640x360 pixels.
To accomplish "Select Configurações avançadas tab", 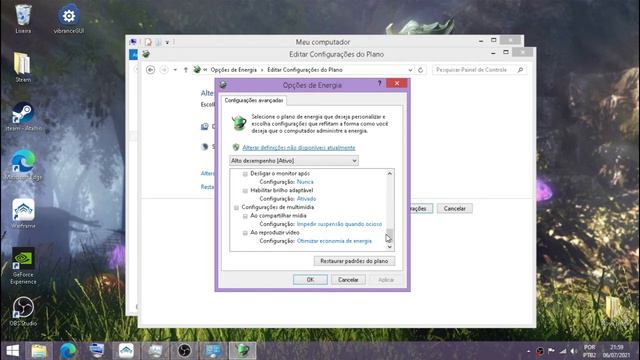I will [253, 100].
